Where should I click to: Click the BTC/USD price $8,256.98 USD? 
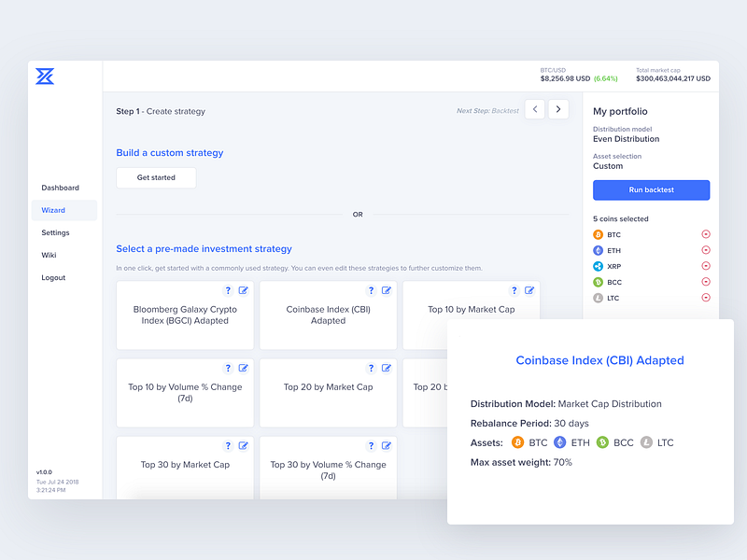click(x=565, y=78)
